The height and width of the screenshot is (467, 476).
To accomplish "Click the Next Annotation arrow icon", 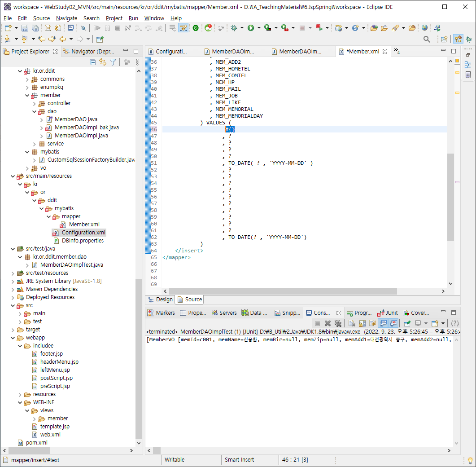I will 8,39.
